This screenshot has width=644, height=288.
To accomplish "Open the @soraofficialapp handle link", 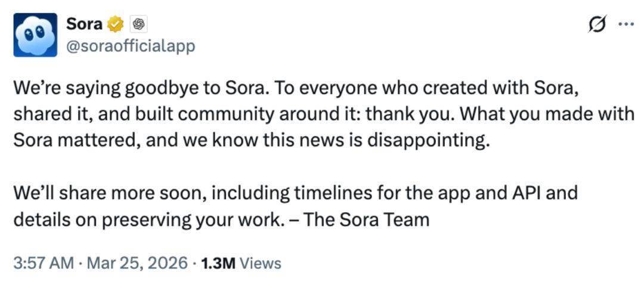I will (131, 46).
